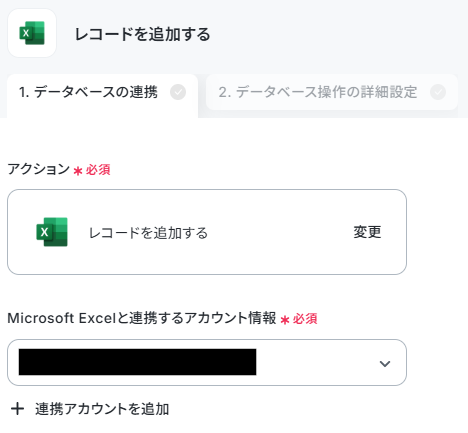The height and width of the screenshot is (433, 468).
Task: Click the 必須 marker beside アカウント情報
Action: coord(305,319)
